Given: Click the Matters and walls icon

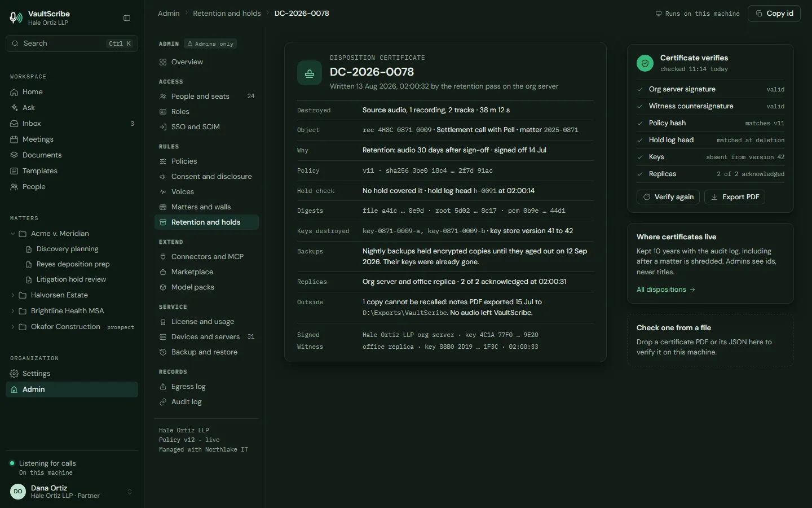Looking at the screenshot, I should point(163,207).
